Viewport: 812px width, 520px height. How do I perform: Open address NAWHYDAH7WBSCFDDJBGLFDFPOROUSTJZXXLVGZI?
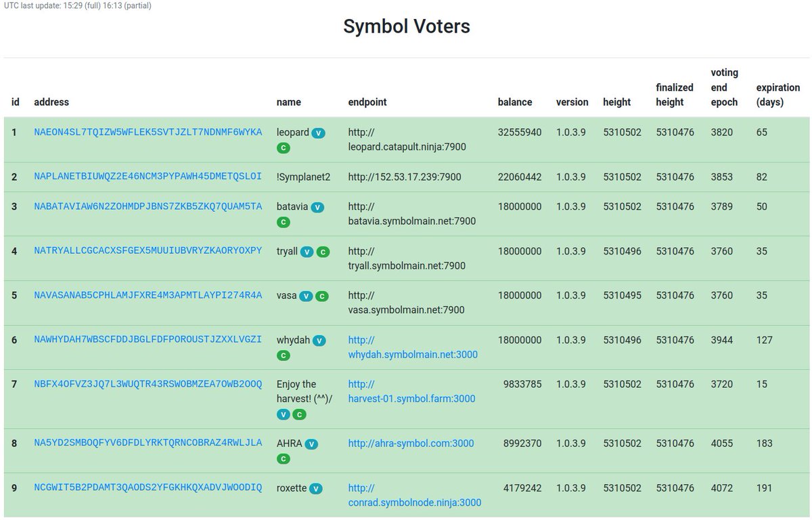coord(148,340)
